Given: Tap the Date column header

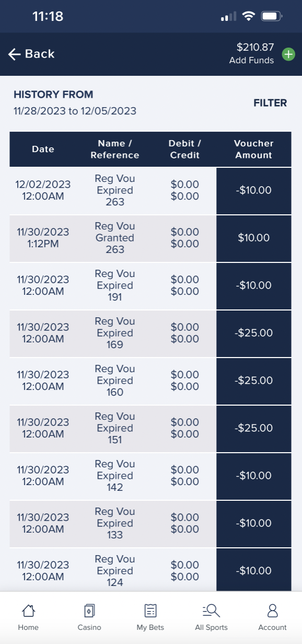Looking at the screenshot, I should (43, 149).
